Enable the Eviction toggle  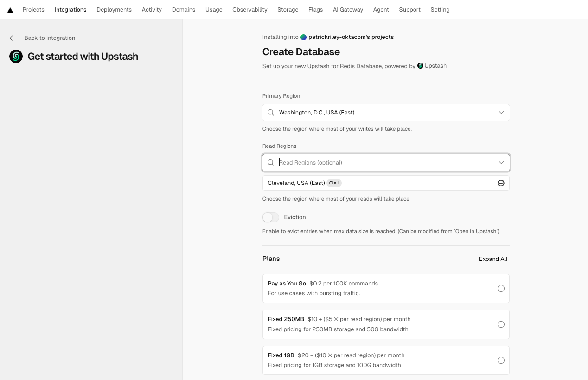(x=271, y=217)
